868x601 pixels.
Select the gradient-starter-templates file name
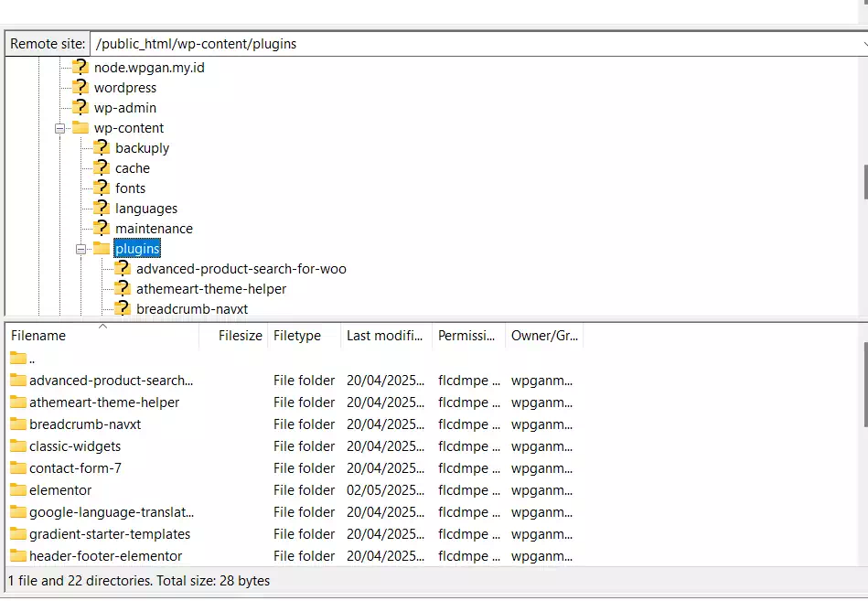[110, 534]
